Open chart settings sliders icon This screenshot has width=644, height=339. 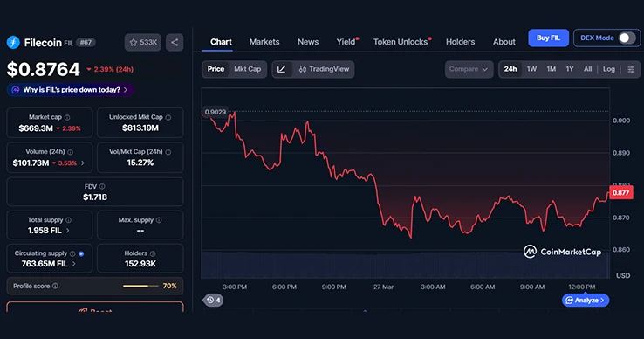[631, 69]
